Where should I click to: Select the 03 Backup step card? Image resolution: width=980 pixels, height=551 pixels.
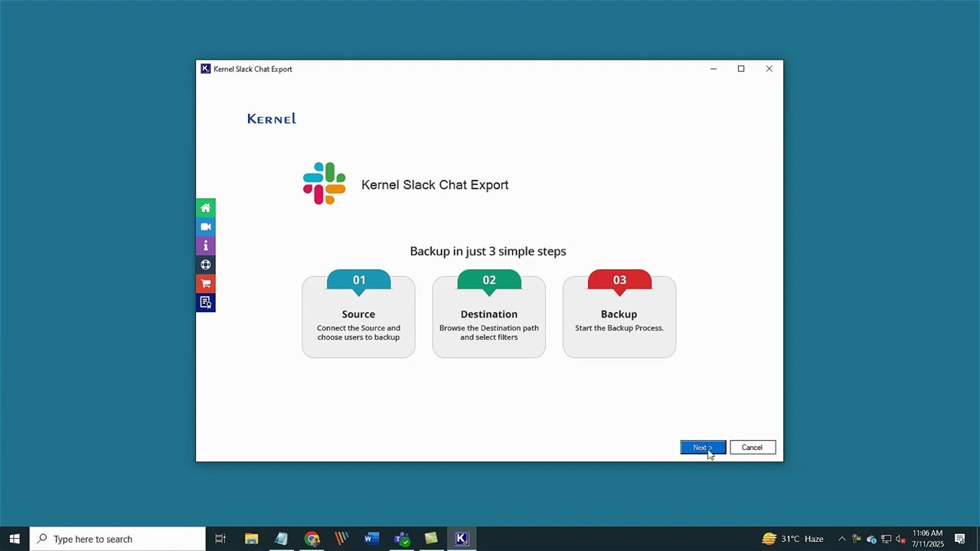point(619,314)
